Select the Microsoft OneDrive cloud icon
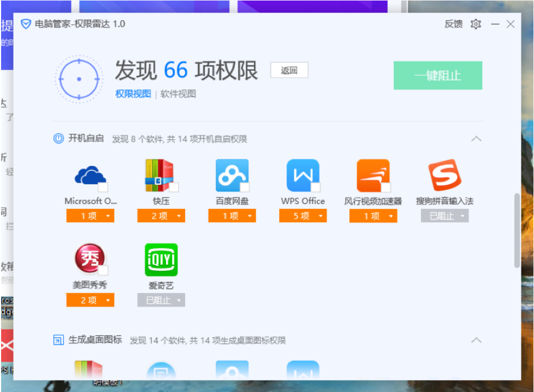The height and width of the screenshot is (392, 534). pos(90,176)
